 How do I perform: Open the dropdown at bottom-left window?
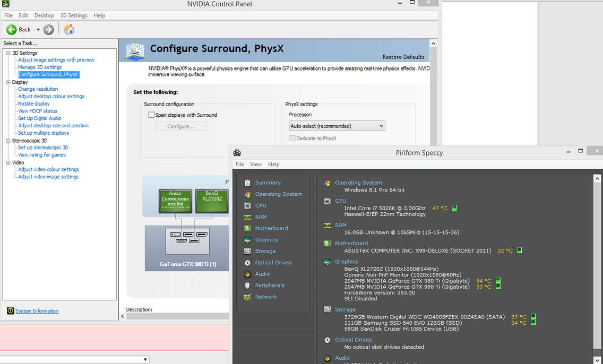(x=145, y=360)
